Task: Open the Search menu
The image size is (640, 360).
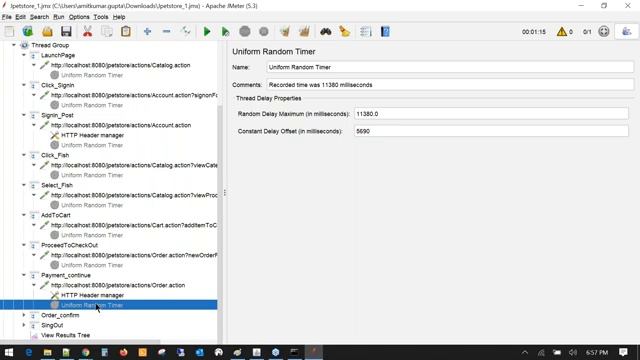Action: [x=39, y=17]
